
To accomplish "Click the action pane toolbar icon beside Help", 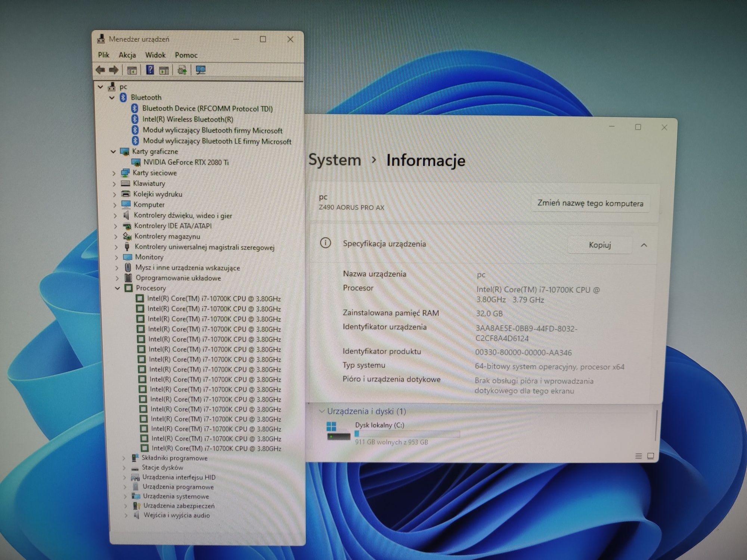I will (x=164, y=70).
